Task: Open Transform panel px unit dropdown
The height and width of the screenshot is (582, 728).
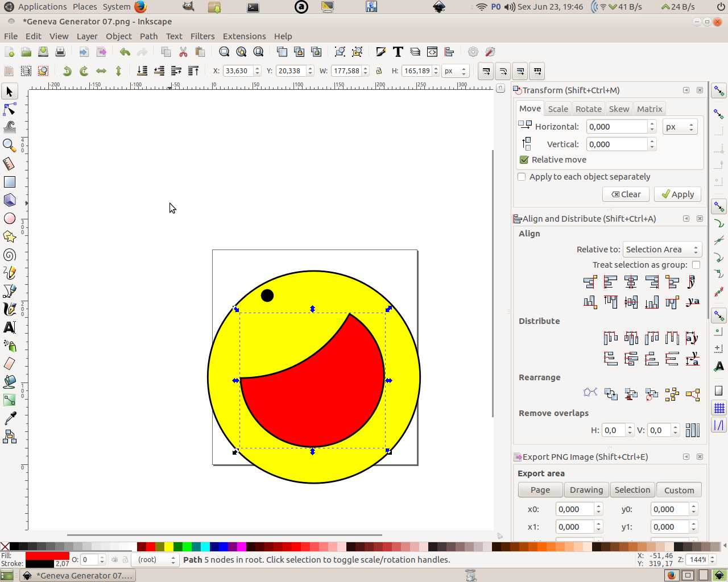Action: [x=680, y=127]
